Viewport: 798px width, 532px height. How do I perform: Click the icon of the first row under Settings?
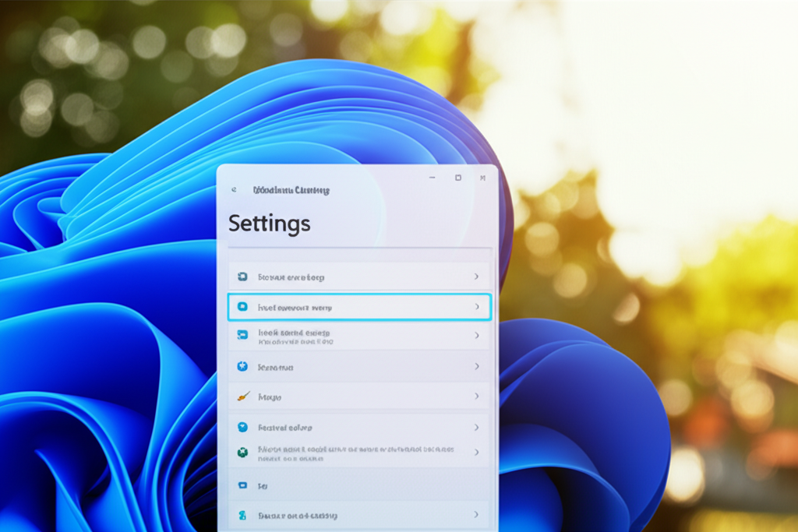coord(243,277)
